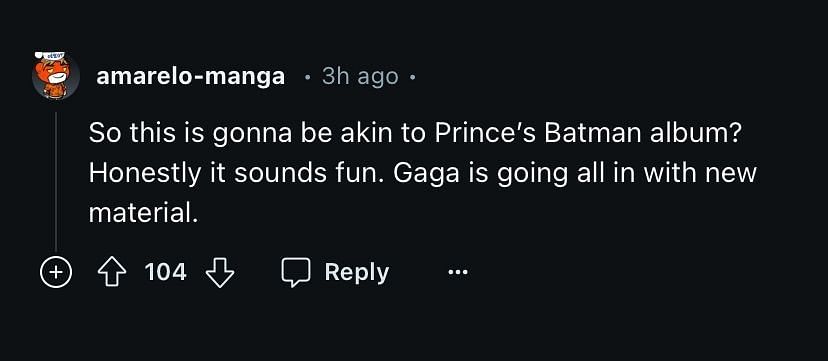Click the Reply text label
The width and height of the screenshot is (828, 361).
(x=357, y=273)
